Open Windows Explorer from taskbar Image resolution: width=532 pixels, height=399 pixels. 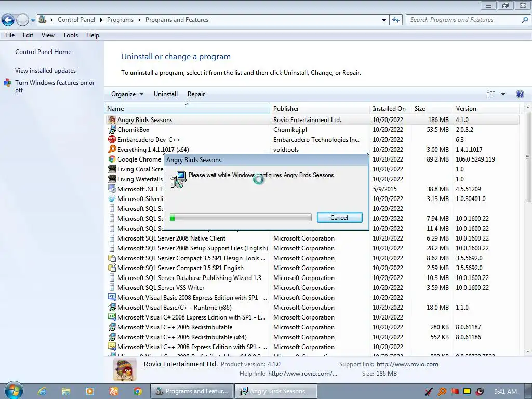(66, 391)
